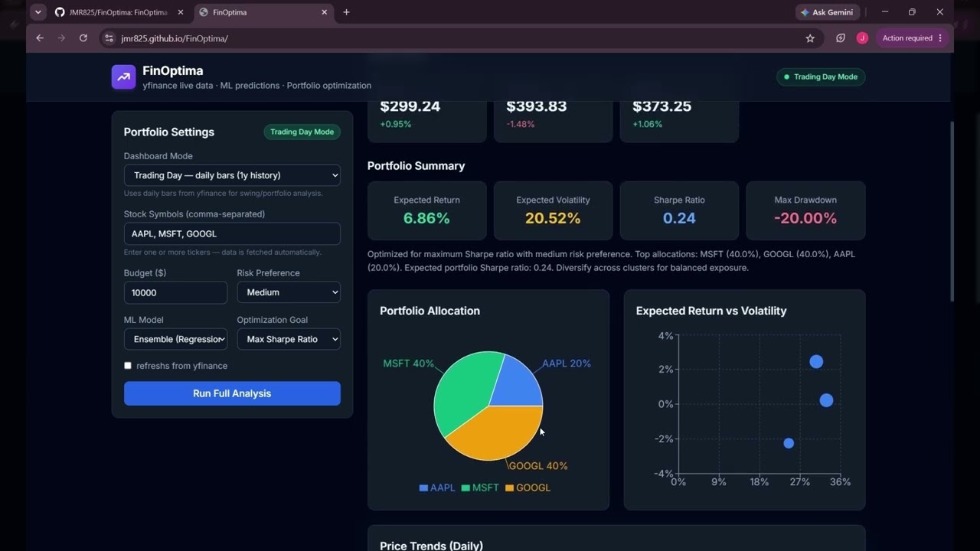This screenshot has width=980, height=551.
Task: Close the JMR825/FinOptima GitHub tab
Action: (x=179, y=12)
